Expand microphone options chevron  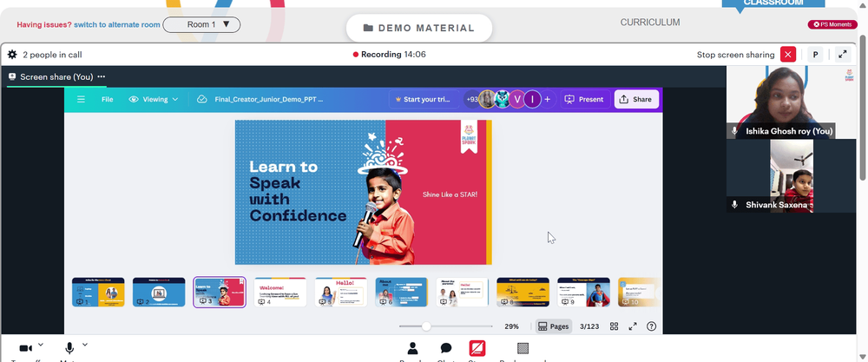(x=85, y=345)
